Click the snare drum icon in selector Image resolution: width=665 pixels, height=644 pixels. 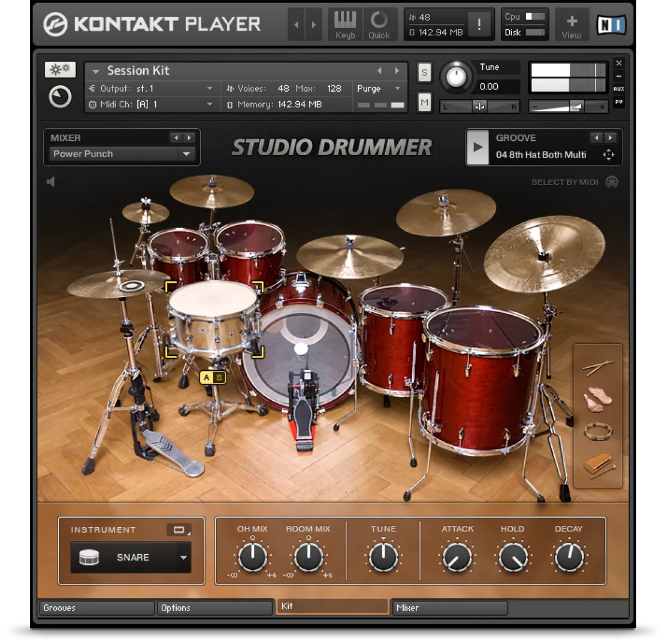[x=89, y=557]
